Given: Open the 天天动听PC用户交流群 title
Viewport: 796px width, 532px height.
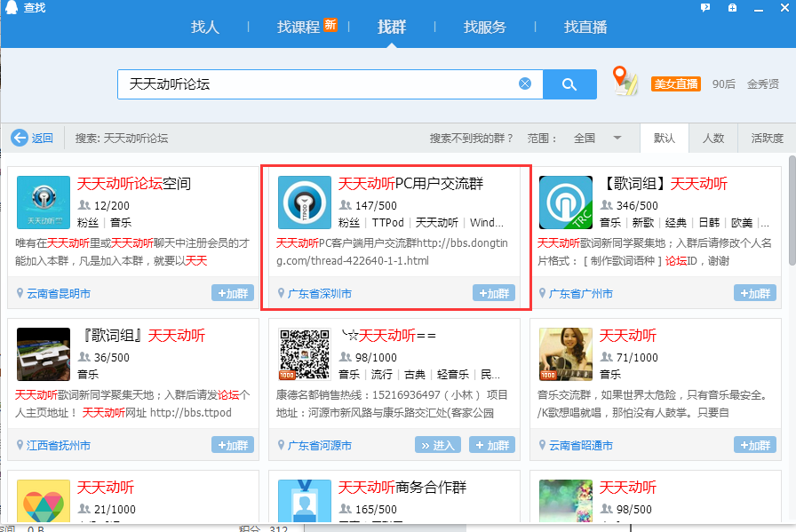Looking at the screenshot, I should [410, 183].
